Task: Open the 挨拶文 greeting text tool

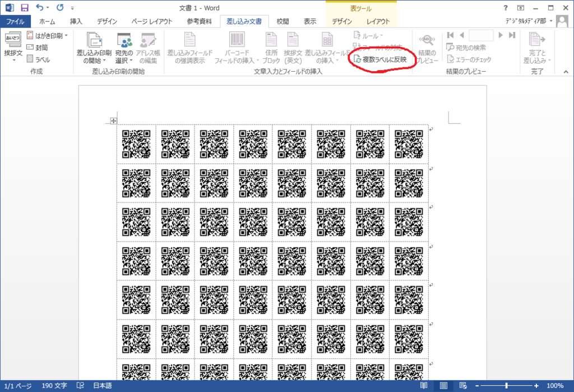Action: 13,47
